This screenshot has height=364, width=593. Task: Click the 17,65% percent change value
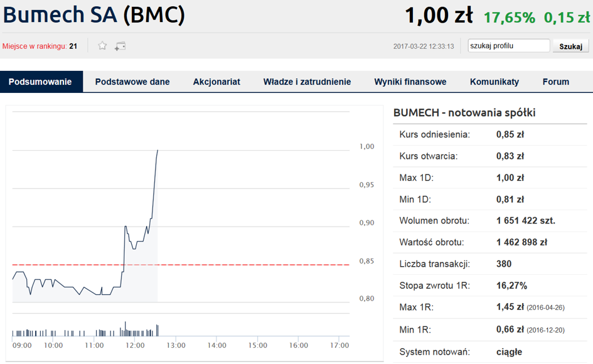tap(510, 18)
